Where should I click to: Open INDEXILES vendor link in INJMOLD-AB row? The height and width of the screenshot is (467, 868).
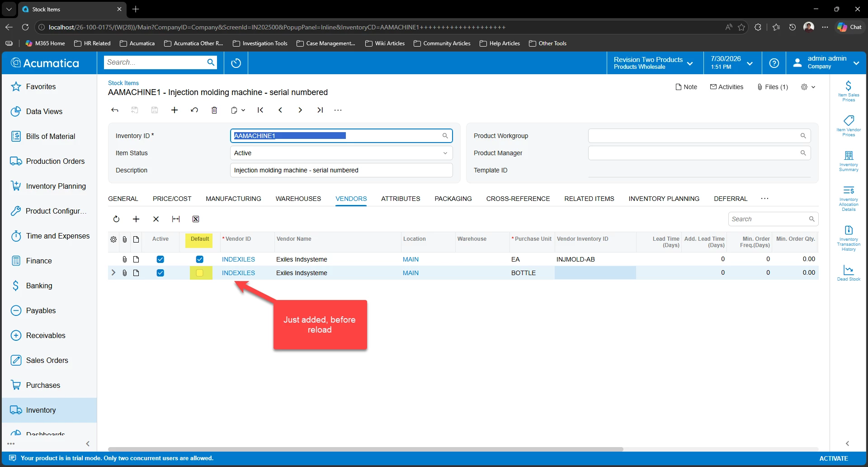click(238, 259)
